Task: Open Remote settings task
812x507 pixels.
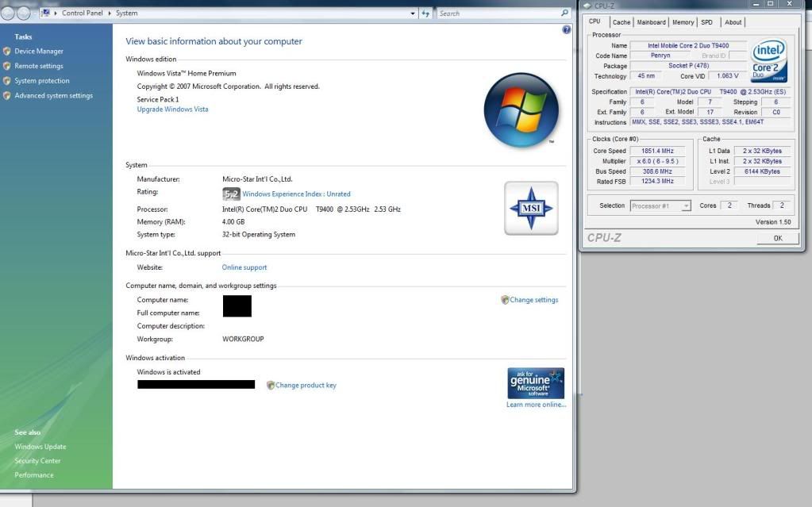Action: 39,66
